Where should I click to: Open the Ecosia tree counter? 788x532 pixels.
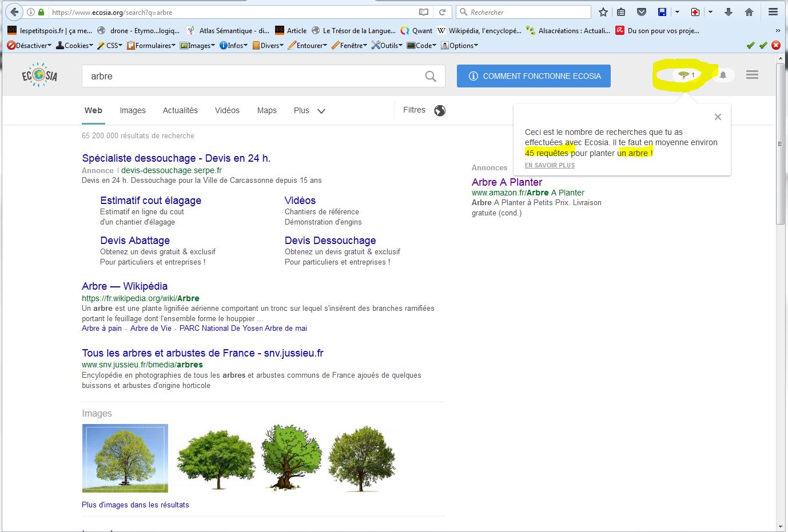[685, 75]
